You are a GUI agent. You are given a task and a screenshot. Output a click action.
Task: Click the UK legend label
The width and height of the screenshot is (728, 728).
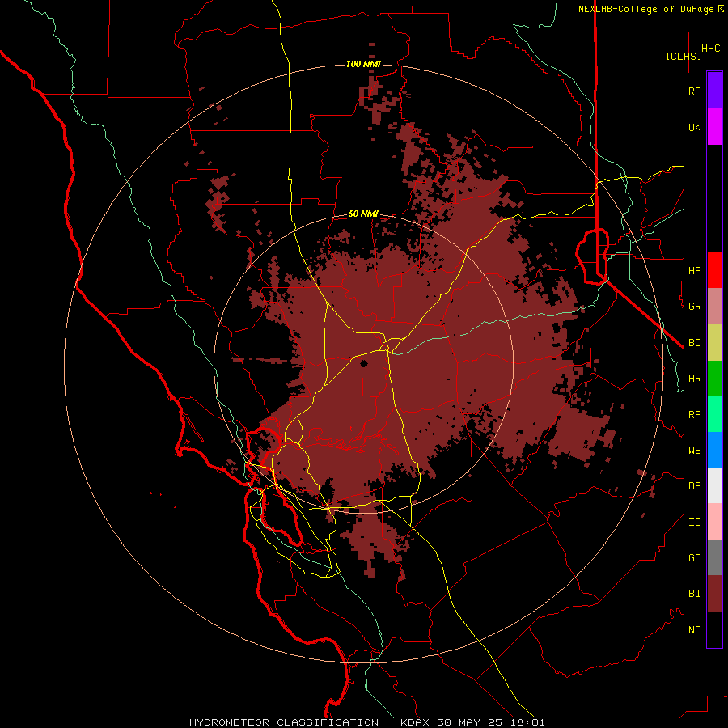[694, 127]
